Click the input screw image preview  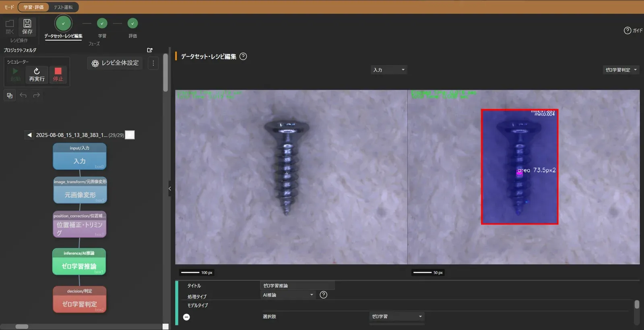pyautogui.click(x=291, y=177)
